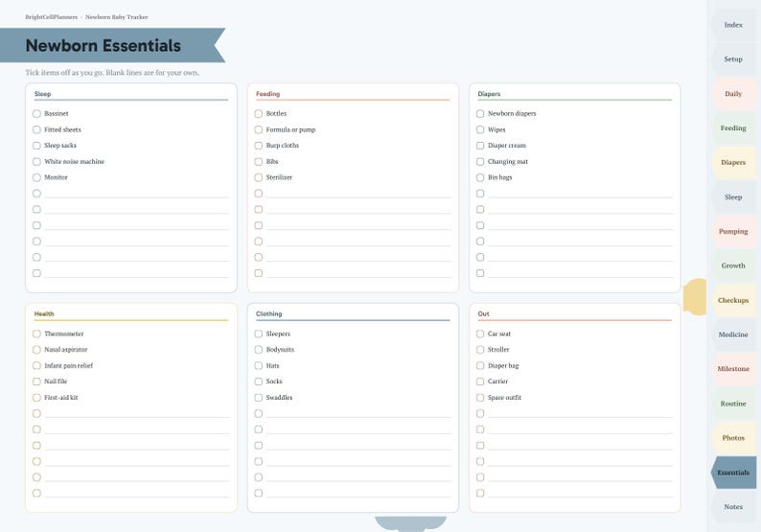Check White noise machine
The width and height of the screenshot is (761, 532).
(x=36, y=162)
